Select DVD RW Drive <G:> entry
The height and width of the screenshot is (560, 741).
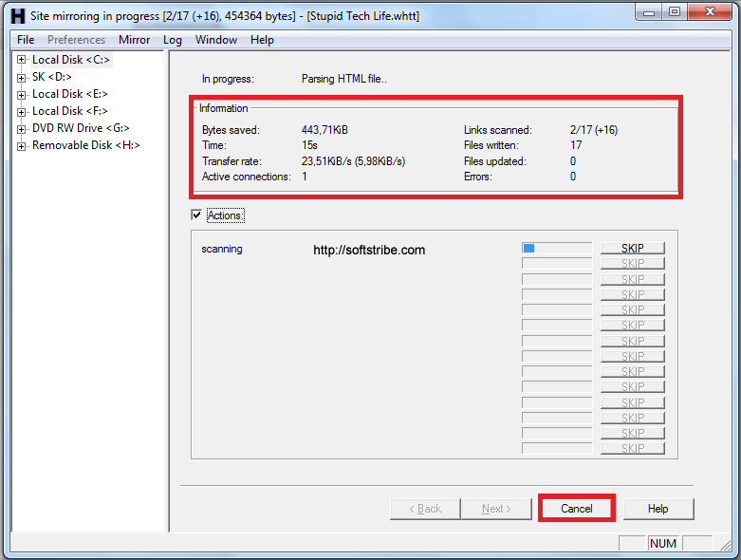pos(81,127)
